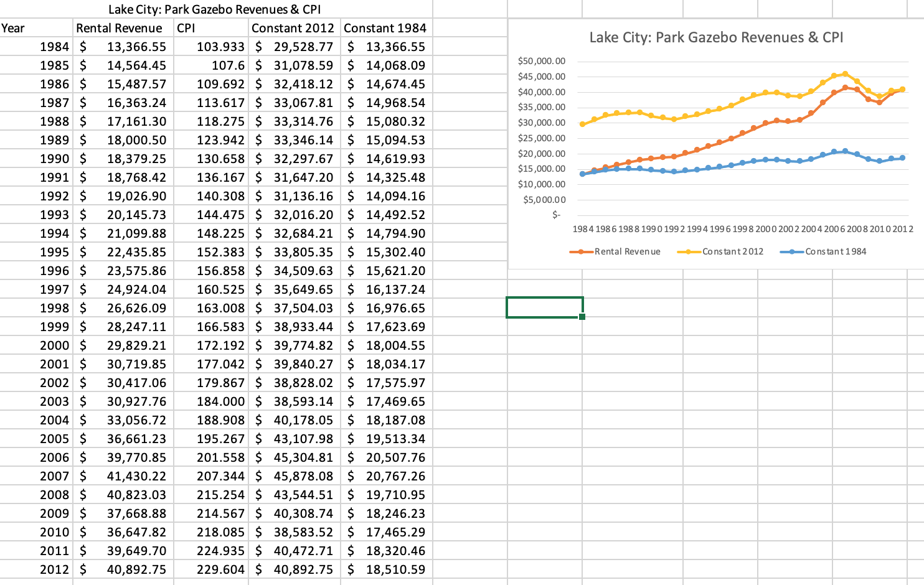Select the Rental Revenue value 16,363.24
Viewport: 924px width, 585px height.
[x=123, y=103]
